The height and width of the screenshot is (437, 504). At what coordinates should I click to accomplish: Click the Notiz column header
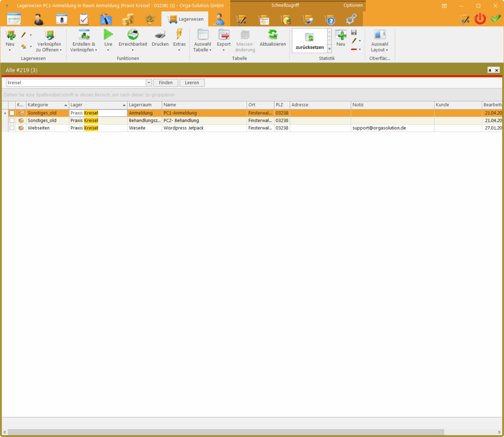392,105
